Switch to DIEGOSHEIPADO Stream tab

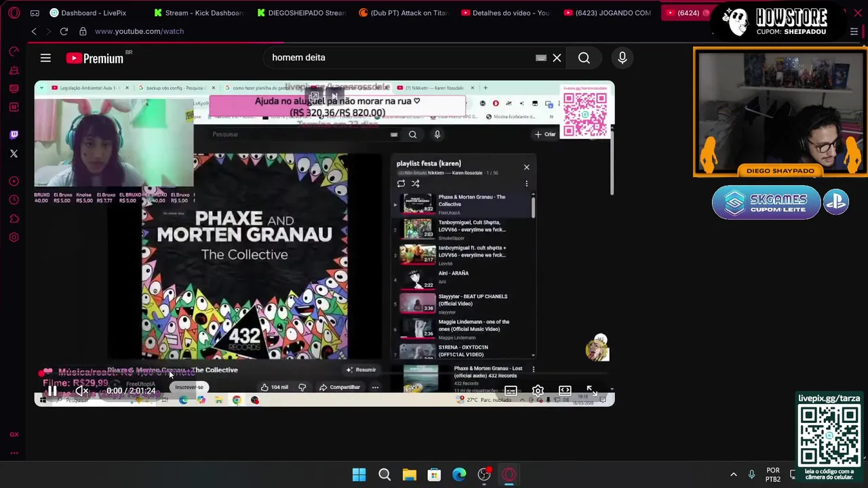302,13
